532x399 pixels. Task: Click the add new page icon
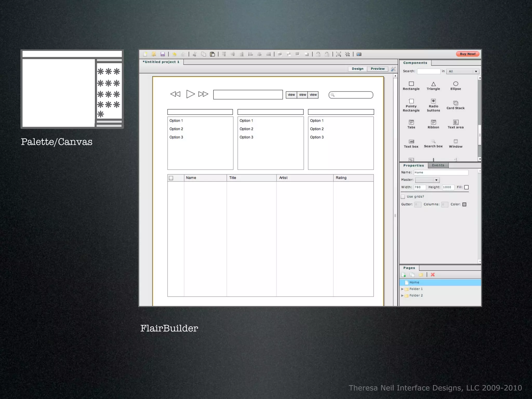tap(404, 275)
